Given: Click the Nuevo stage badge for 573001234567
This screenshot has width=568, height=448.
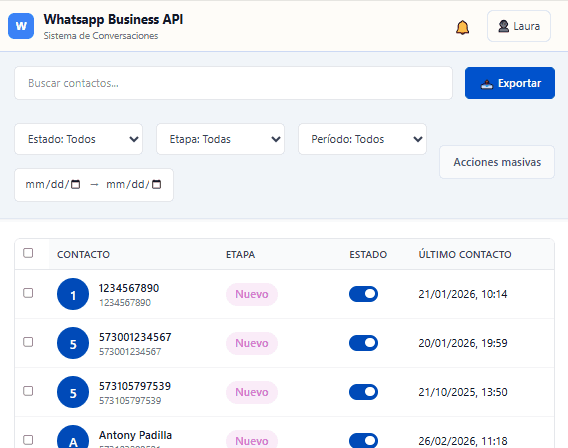Looking at the screenshot, I should pos(252,343).
